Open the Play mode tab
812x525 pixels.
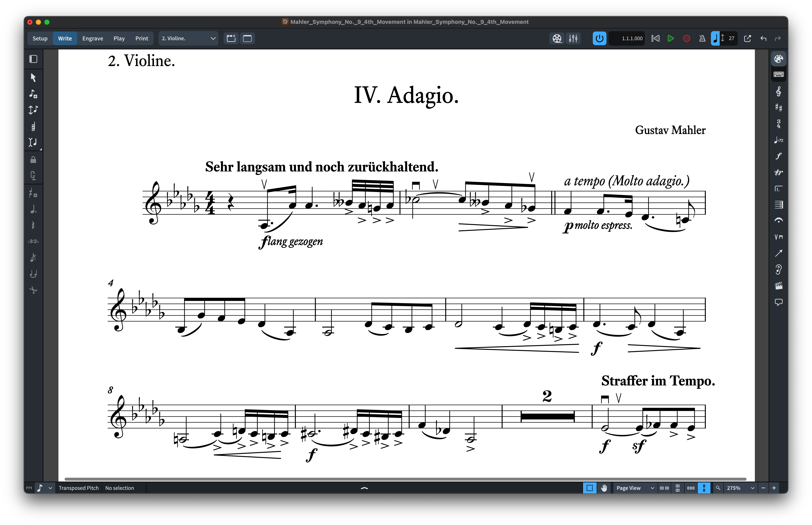pyautogui.click(x=119, y=39)
